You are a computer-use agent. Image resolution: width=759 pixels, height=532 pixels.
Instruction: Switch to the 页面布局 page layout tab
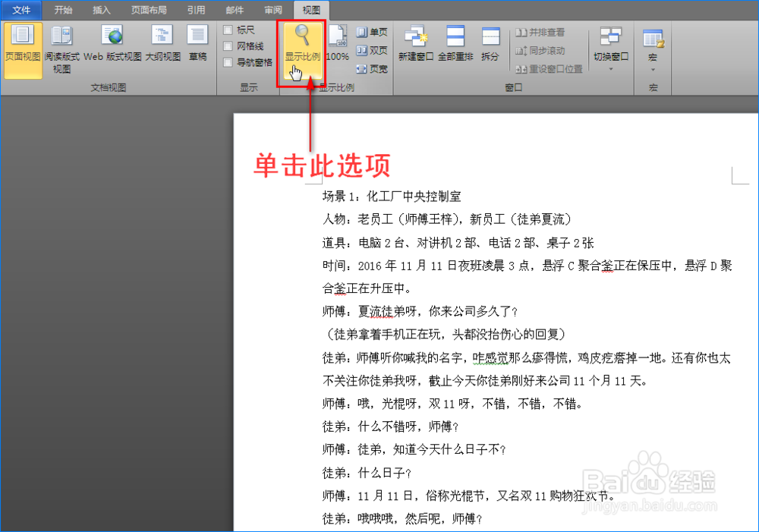pyautogui.click(x=149, y=10)
